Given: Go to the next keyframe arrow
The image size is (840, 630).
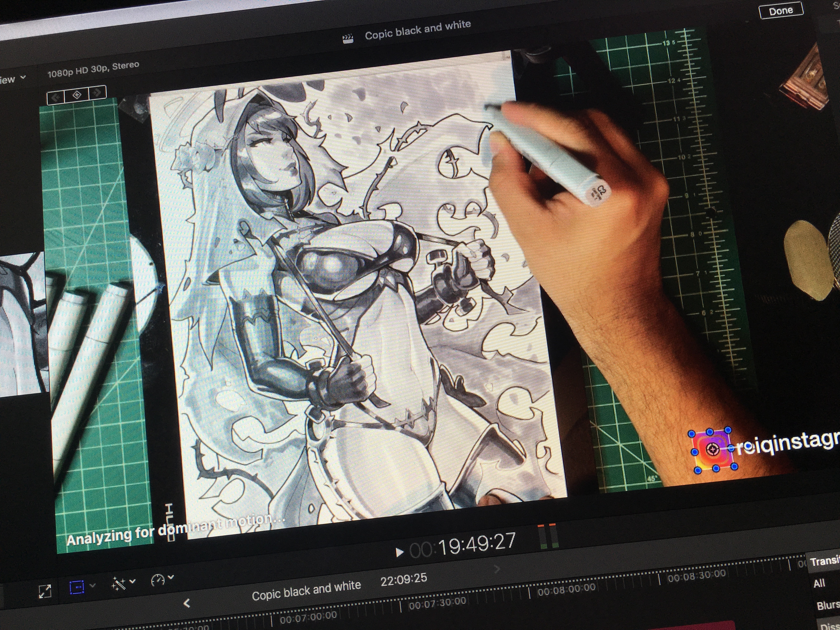Looking at the screenshot, I should pyautogui.click(x=97, y=93).
